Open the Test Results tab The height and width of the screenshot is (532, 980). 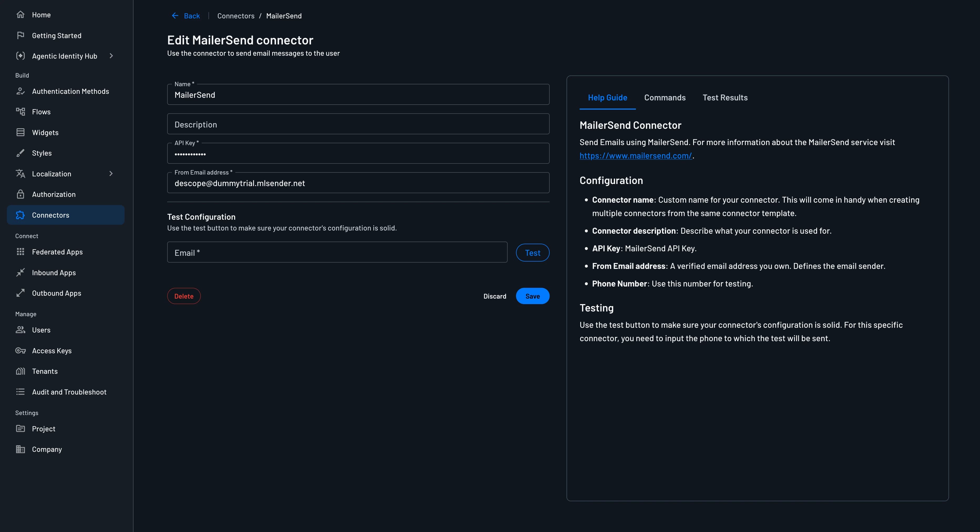pos(725,98)
